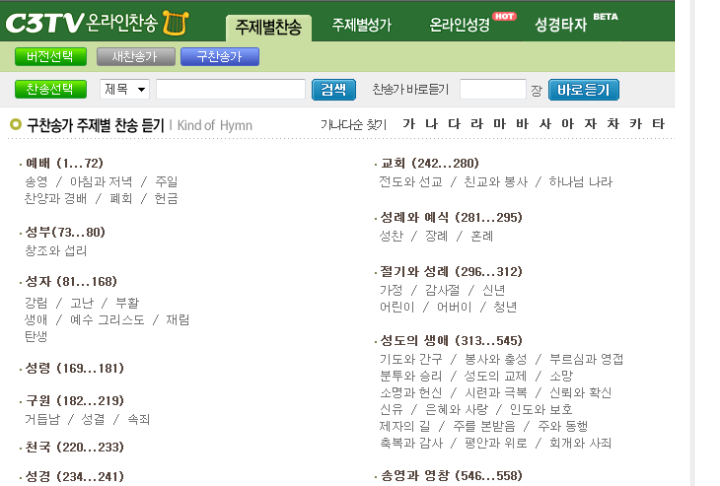Screen dimensions: 720x486
Task: Open the 평안과 위로 subtopic
Action: click(x=496, y=443)
